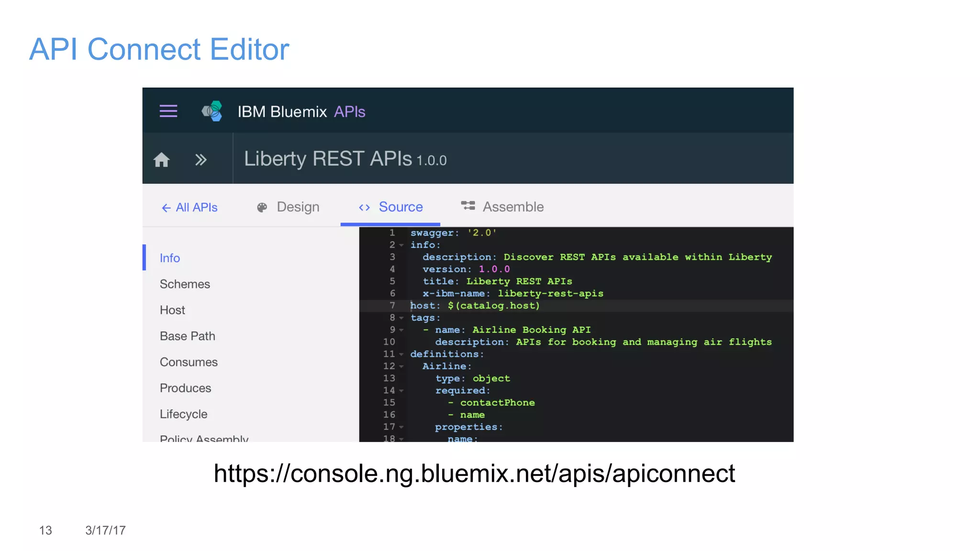The height and width of the screenshot is (551, 980).
Task: Go to the home icon
Action: [162, 159]
